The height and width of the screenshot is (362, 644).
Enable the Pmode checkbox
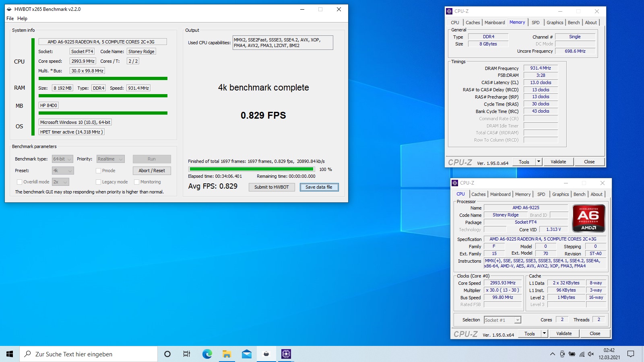(x=98, y=171)
